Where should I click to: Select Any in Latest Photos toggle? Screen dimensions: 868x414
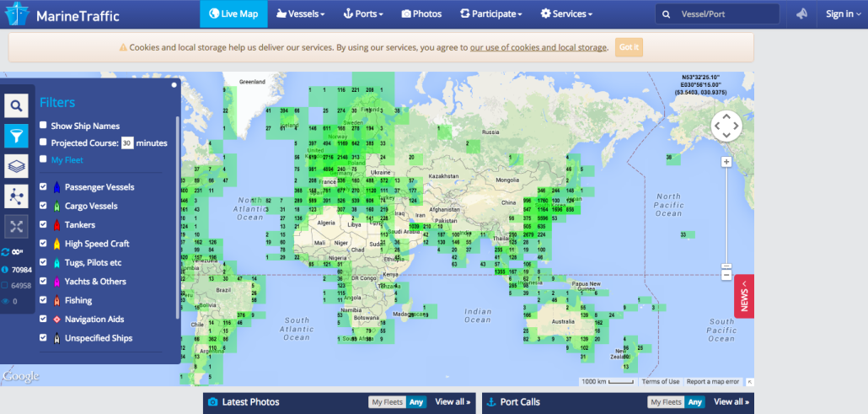coord(416,402)
